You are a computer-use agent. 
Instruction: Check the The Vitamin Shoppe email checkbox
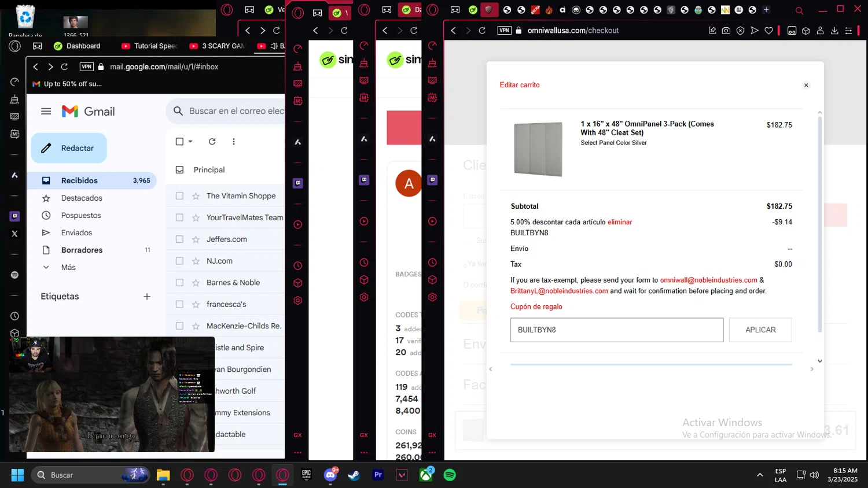(x=179, y=196)
